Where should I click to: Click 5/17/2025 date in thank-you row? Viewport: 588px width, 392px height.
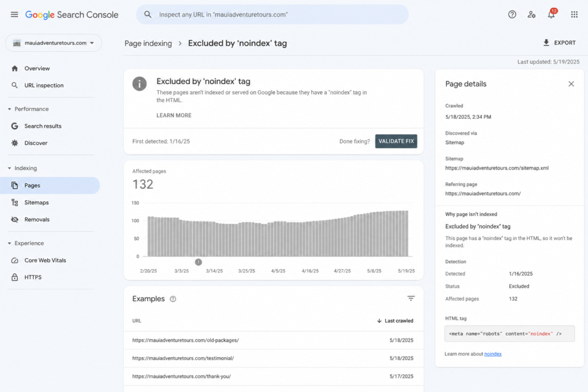pyautogui.click(x=401, y=377)
